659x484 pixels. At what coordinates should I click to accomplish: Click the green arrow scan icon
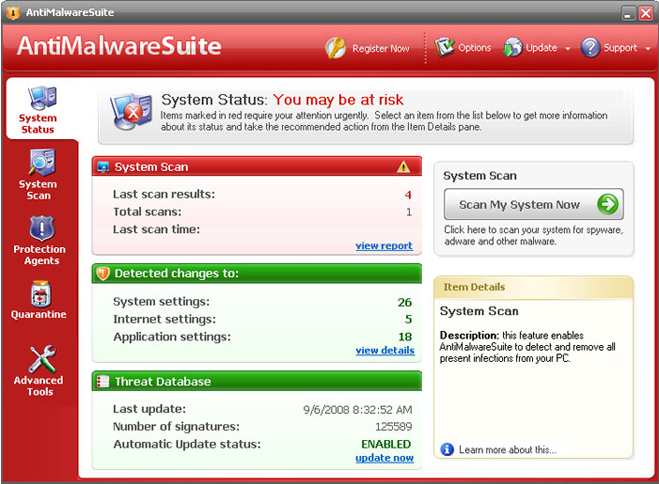[x=608, y=204]
